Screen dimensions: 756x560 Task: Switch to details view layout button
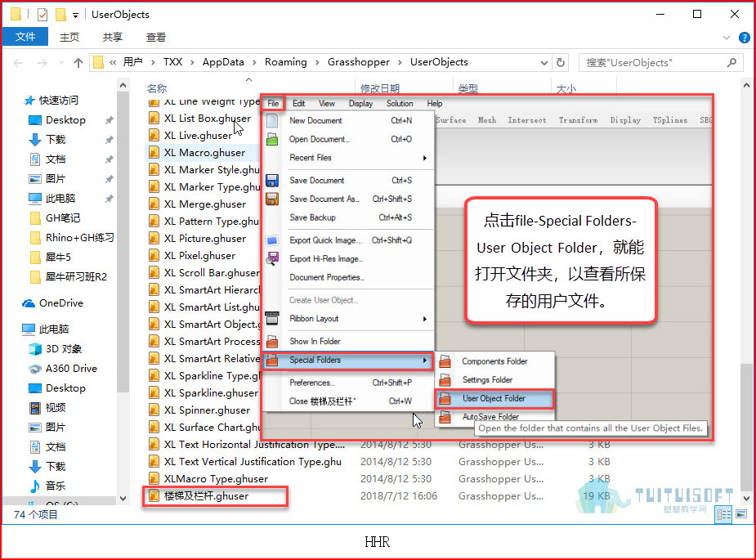pos(723,514)
